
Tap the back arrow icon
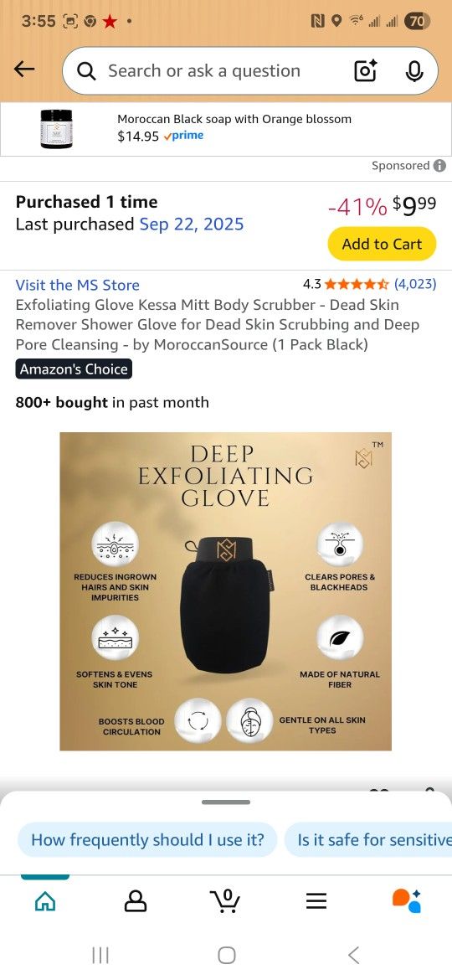pyautogui.click(x=24, y=70)
